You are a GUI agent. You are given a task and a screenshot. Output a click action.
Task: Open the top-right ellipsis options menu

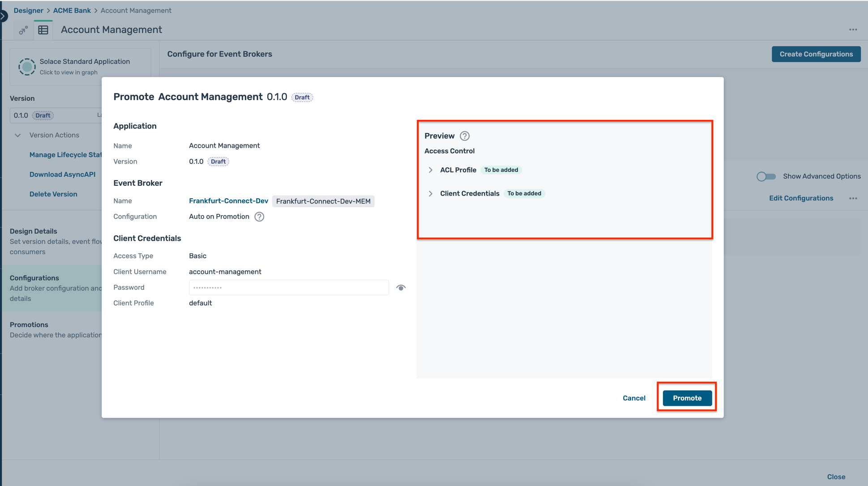tap(853, 30)
